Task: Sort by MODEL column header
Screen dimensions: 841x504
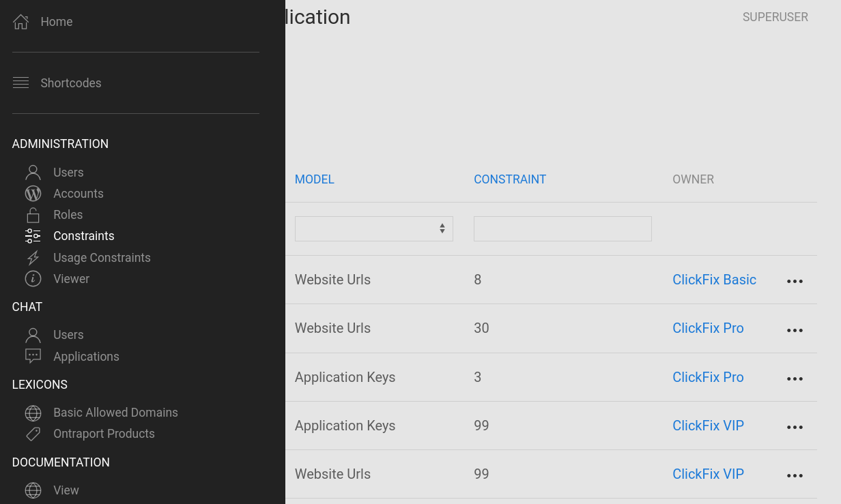Action: click(315, 179)
